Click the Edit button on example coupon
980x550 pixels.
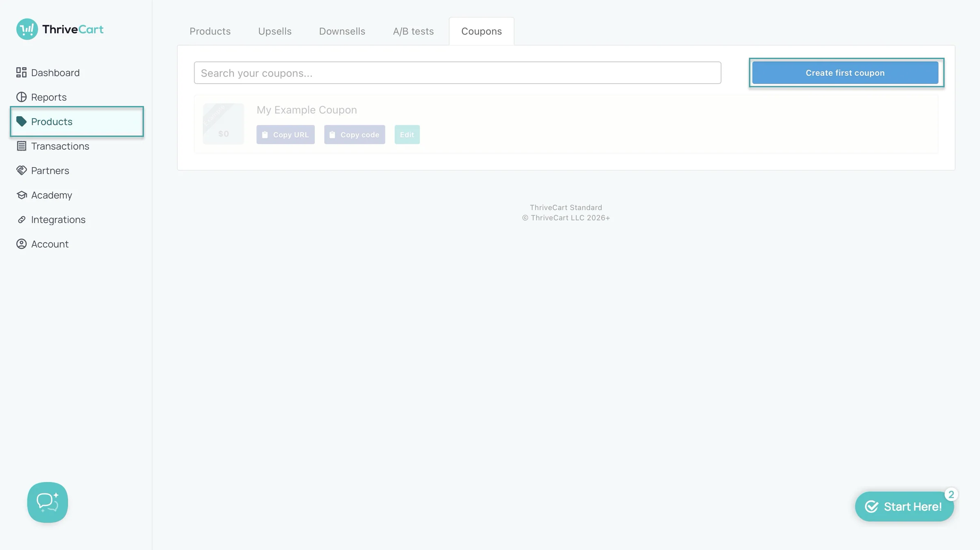407,135
